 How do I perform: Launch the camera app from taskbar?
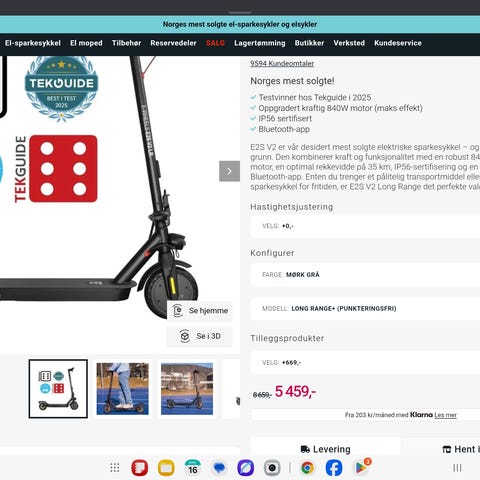pyautogui.click(x=272, y=468)
